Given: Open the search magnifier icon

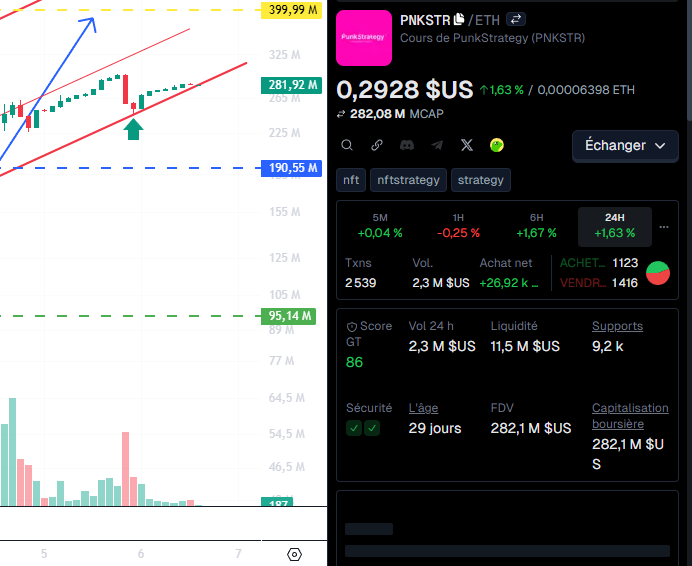Looking at the screenshot, I should pos(347,145).
